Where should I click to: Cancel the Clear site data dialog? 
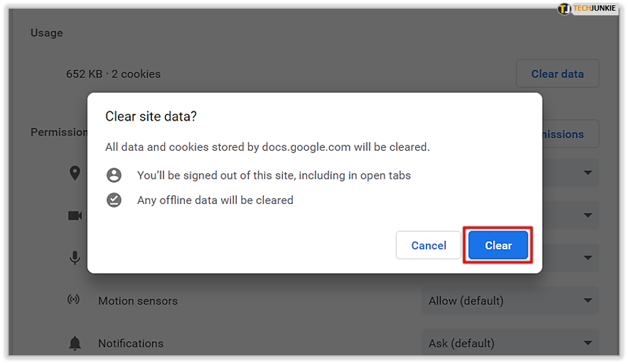point(428,245)
